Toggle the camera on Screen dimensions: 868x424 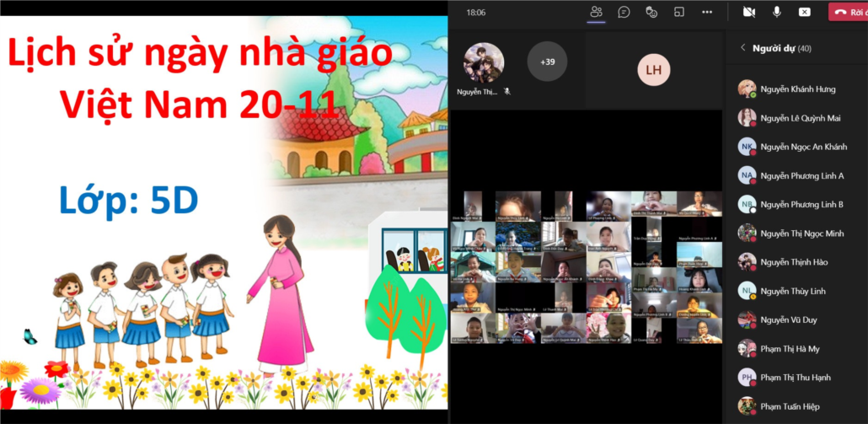[x=748, y=12]
